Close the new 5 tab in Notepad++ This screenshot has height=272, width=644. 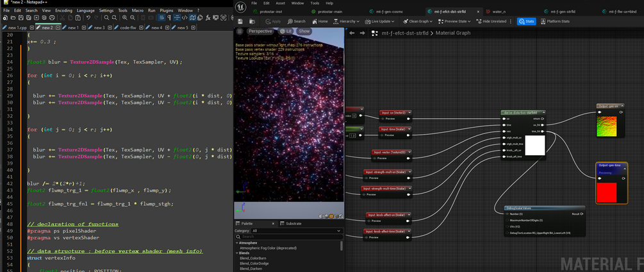pyautogui.click(x=193, y=28)
